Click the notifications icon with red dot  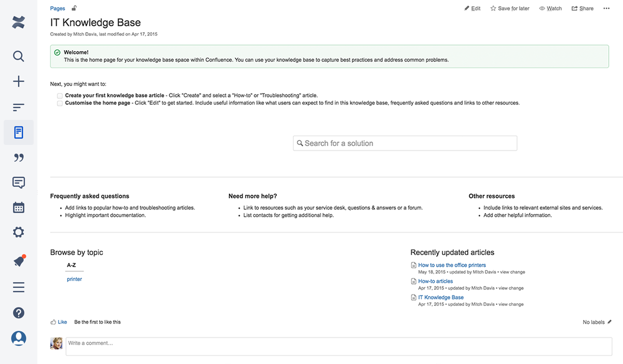[19, 261]
